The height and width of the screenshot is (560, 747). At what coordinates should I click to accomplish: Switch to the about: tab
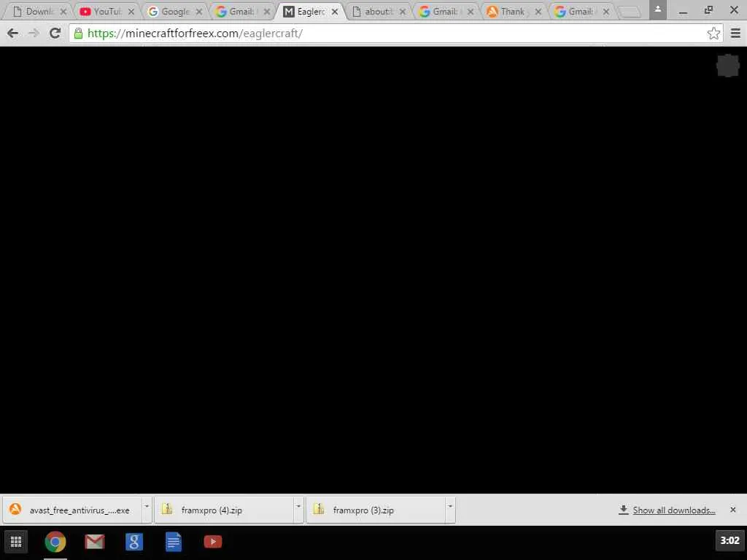[x=379, y=12]
